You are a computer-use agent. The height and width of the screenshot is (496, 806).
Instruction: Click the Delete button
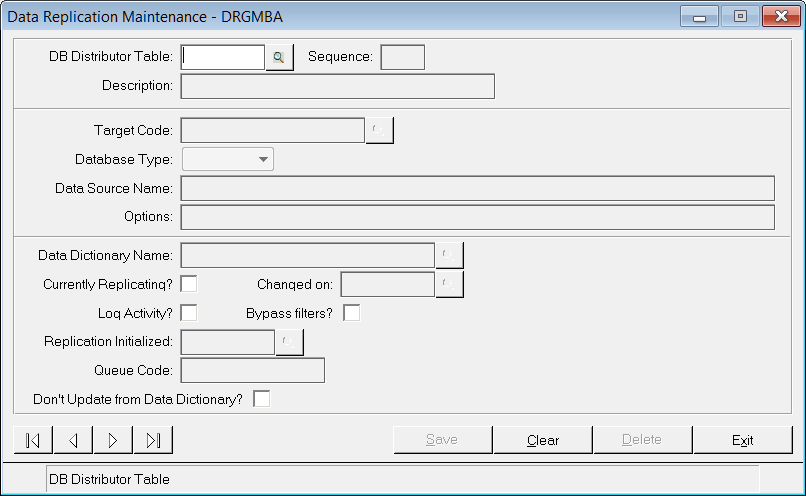(643, 440)
